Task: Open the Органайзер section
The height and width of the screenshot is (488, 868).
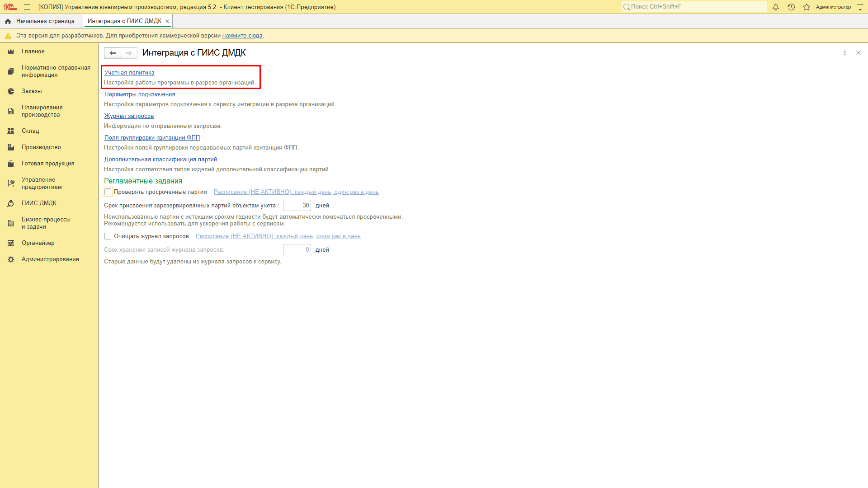Action: [x=38, y=243]
